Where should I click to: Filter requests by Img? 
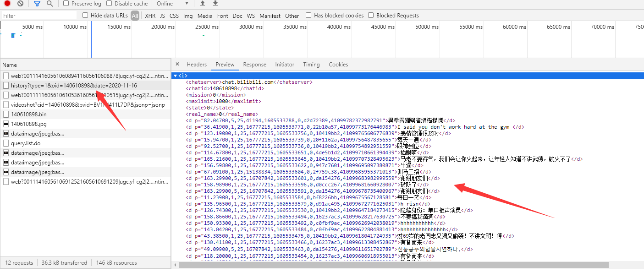pyautogui.click(x=188, y=16)
